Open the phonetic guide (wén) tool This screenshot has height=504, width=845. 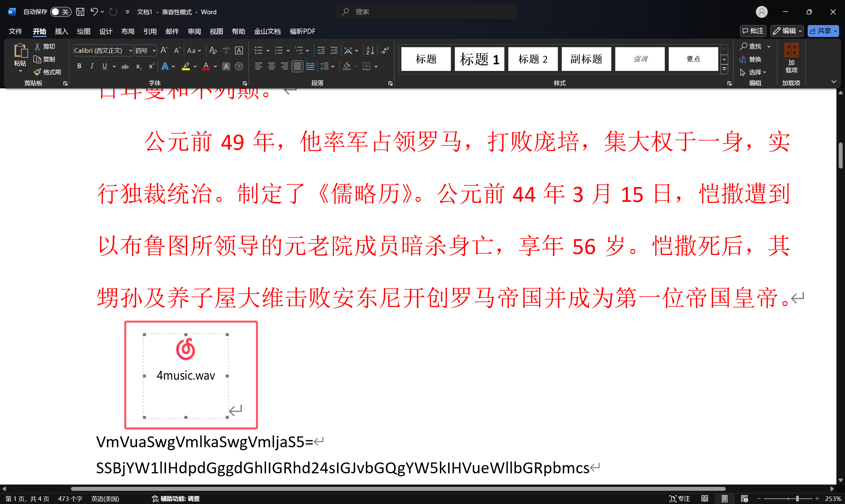pyautogui.click(x=226, y=50)
